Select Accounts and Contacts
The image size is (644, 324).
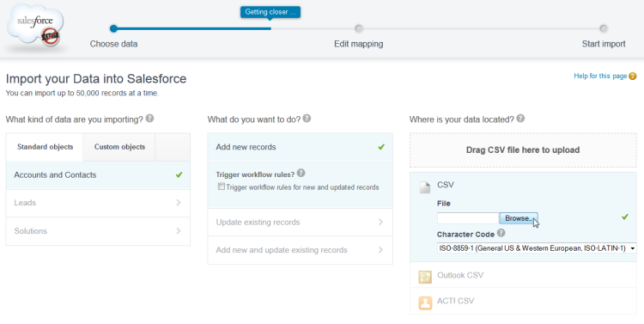point(98,175)
